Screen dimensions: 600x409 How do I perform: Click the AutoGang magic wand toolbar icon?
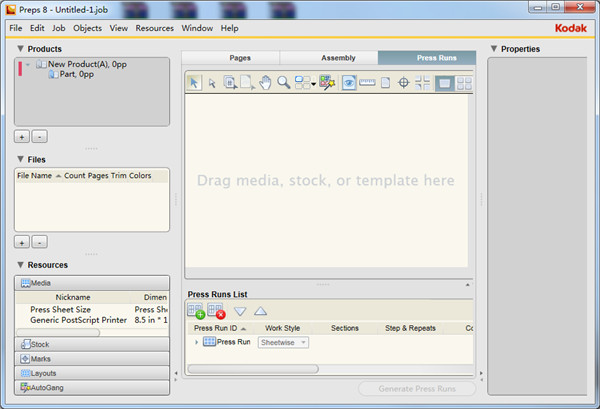click(x=327, y=83)
